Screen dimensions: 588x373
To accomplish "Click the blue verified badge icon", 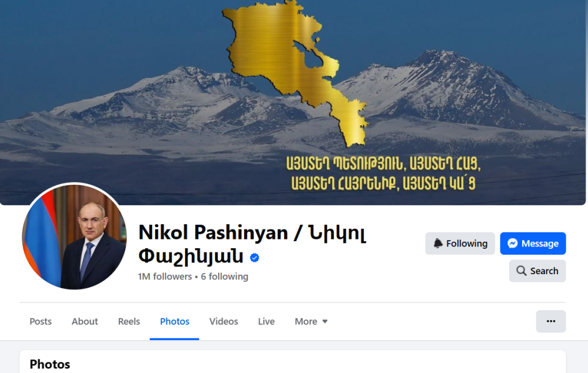I will tap(255, 258).
